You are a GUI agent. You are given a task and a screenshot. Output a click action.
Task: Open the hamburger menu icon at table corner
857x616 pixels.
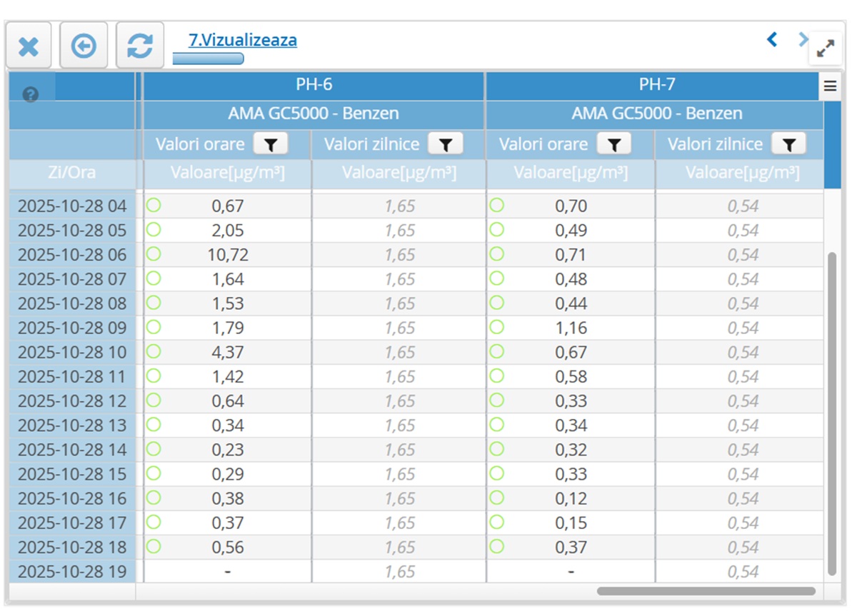830,86
